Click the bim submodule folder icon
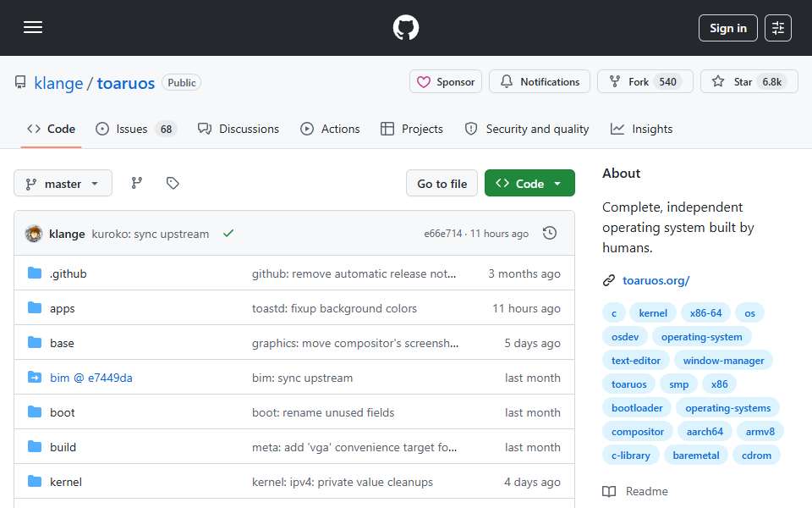This screenshot has width=812, height=508. coord(35,378)
